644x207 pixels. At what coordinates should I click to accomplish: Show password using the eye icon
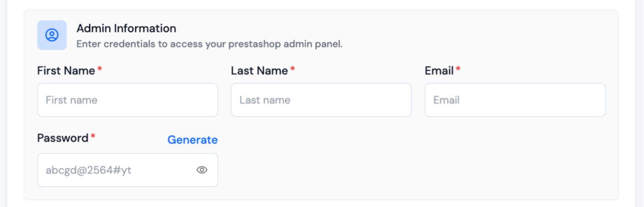click(x=202, y=170)
